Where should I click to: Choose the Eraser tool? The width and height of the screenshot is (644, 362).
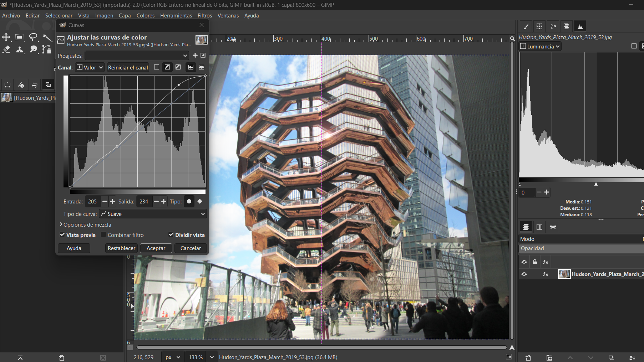click(6, 50)
